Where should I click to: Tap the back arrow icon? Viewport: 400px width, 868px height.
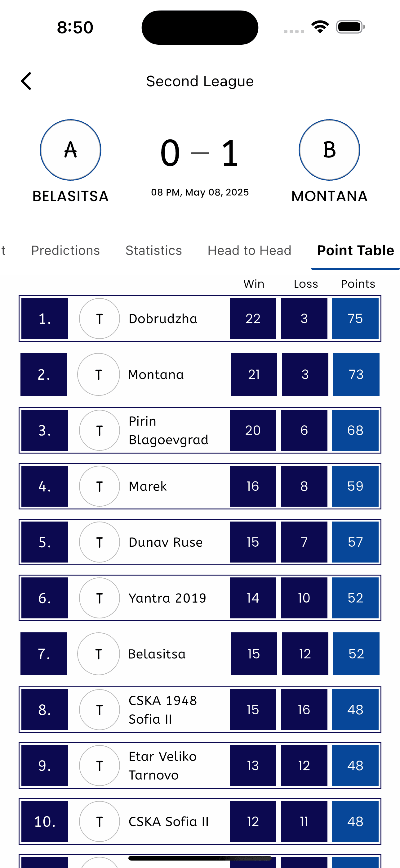(26, 81)
